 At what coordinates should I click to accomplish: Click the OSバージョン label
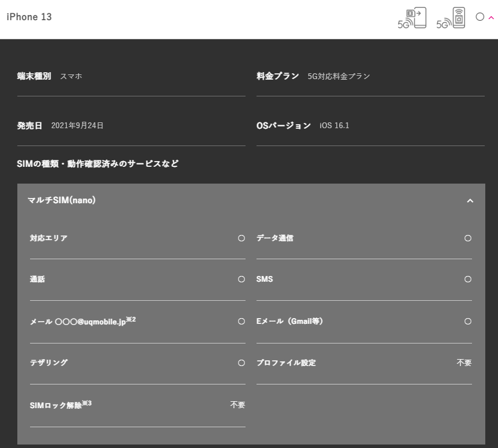[283, 126]
